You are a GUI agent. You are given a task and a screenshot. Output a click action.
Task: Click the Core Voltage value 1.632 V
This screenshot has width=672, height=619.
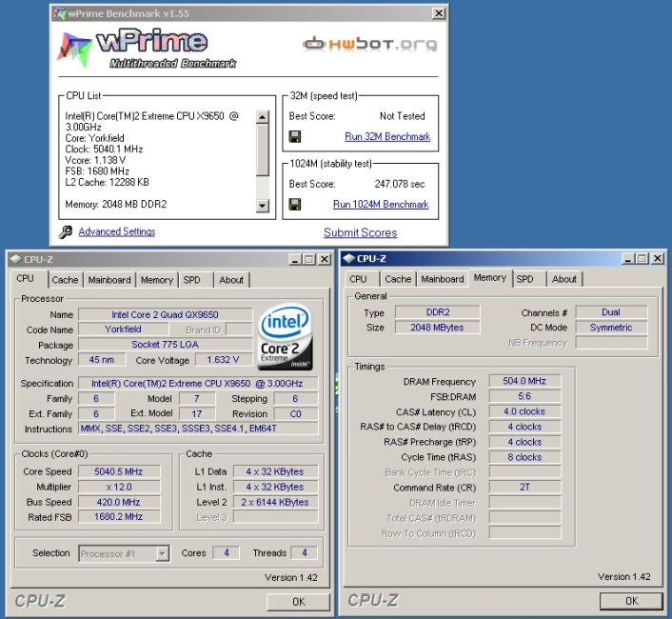(x=224, y=360)
